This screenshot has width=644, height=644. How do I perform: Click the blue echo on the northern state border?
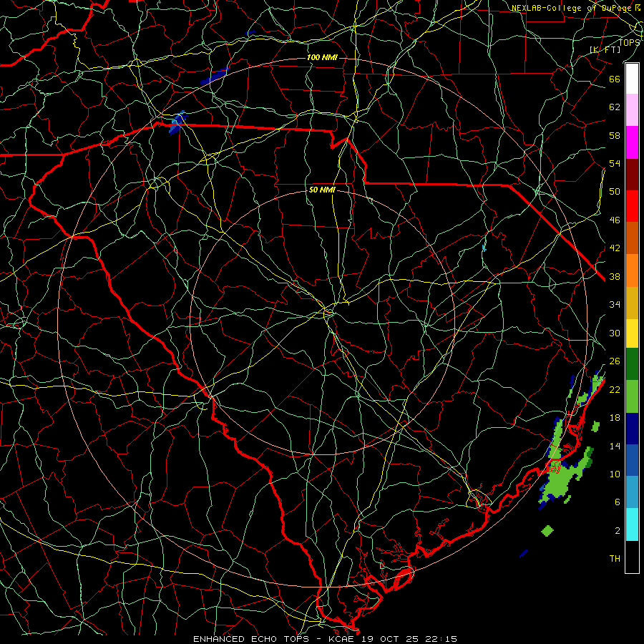pos(177,122)
